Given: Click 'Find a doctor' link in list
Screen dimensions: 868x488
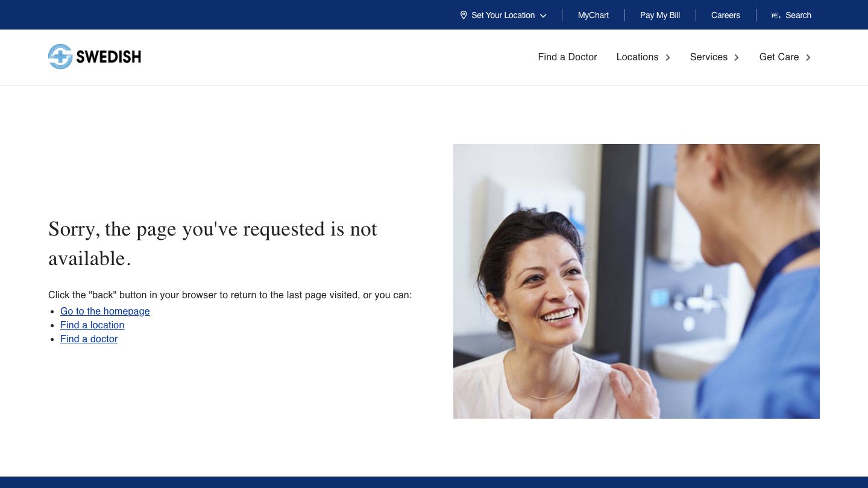Looking at the screenshot, I should click(89, 339).
